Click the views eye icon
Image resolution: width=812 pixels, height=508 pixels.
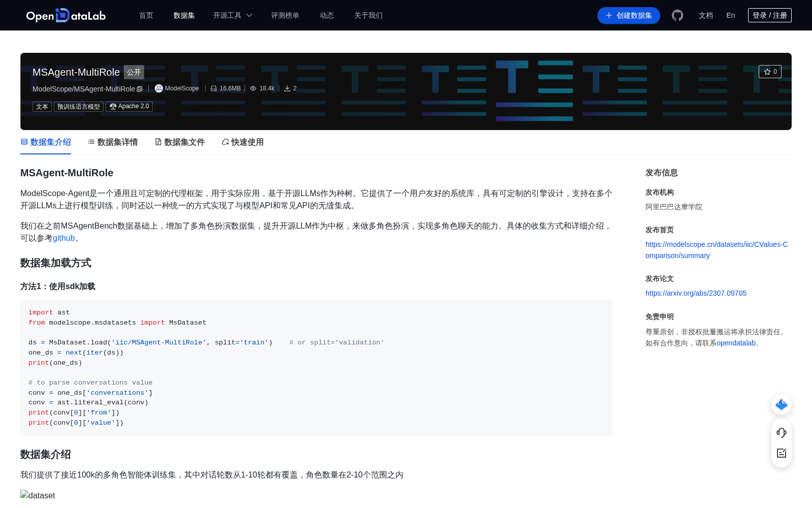[x=253, y=88]
